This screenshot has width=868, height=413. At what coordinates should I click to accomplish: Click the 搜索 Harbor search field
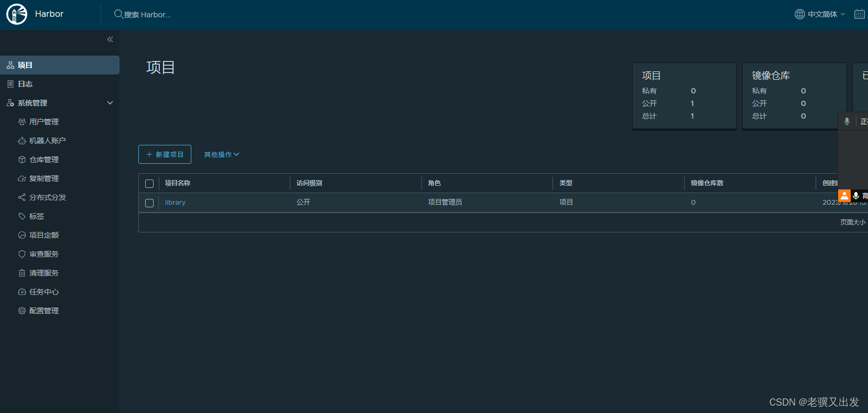(x=147, y=14)
